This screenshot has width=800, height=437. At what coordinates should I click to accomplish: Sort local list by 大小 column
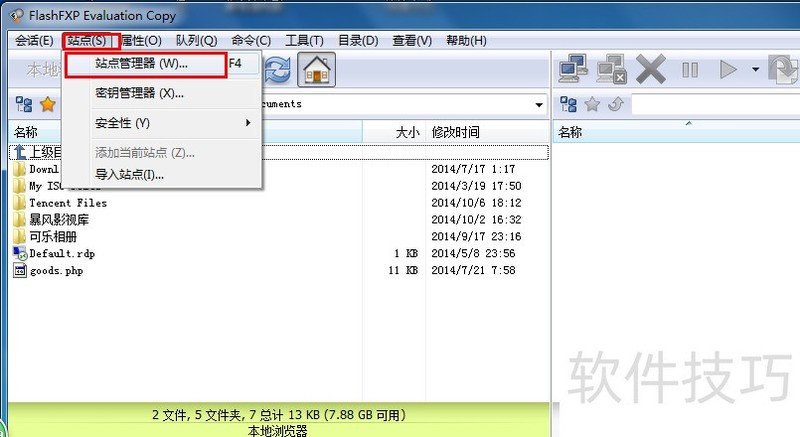[393, 132]
